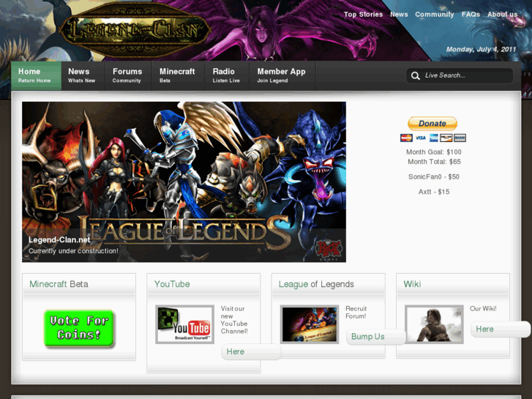This screenshot has width=532, height=399.
Task: Open the YouTube Minecraft thumbnail
Action: tap(184, 324)
